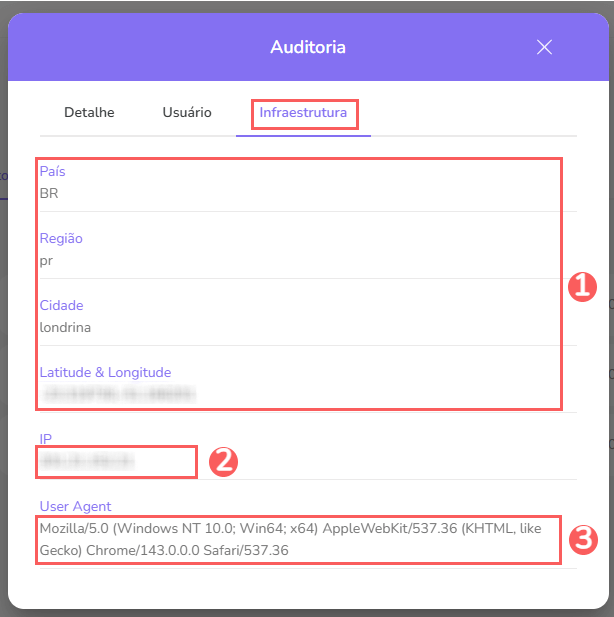
Task: Select the Infraestrutura tab
Action: point(303,113)
